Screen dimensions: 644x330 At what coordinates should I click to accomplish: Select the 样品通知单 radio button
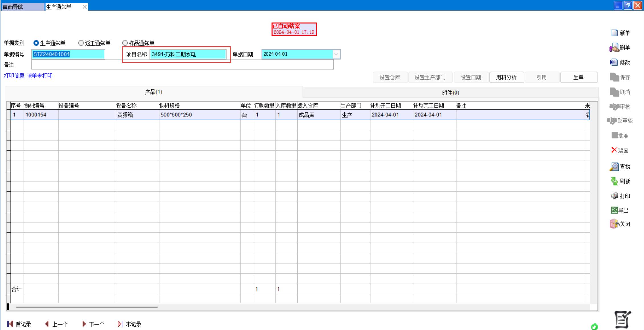point(125,43)
